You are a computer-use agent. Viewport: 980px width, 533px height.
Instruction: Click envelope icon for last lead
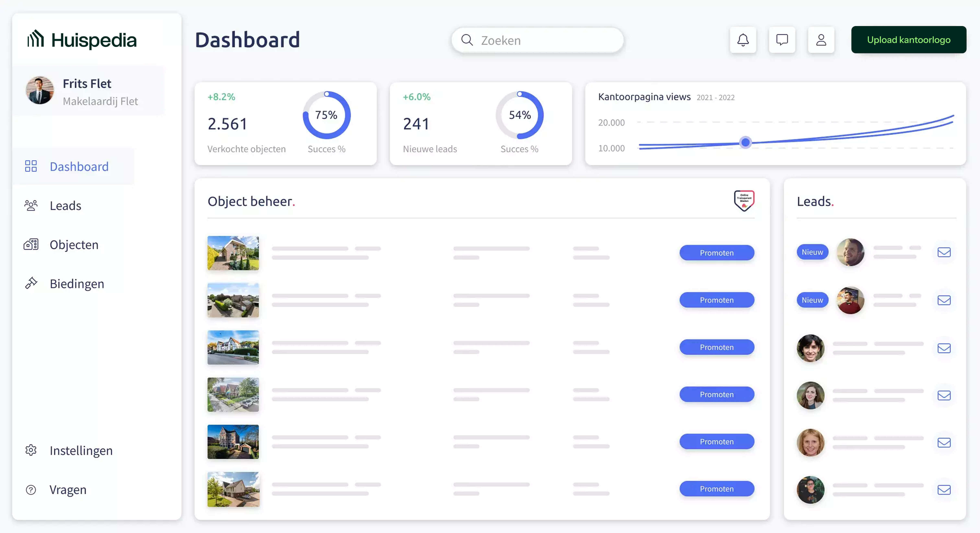pos(944,490)
